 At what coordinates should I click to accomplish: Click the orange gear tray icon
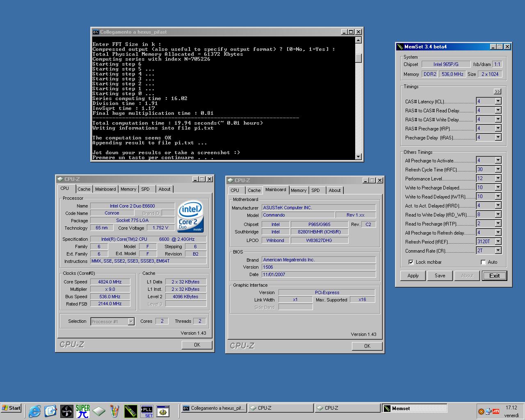point(482,411)
